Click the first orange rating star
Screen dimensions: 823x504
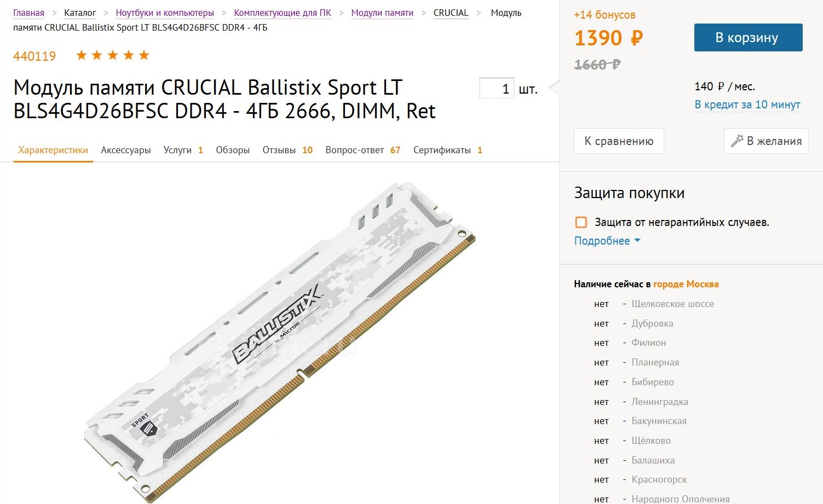[x=82, y=55]
